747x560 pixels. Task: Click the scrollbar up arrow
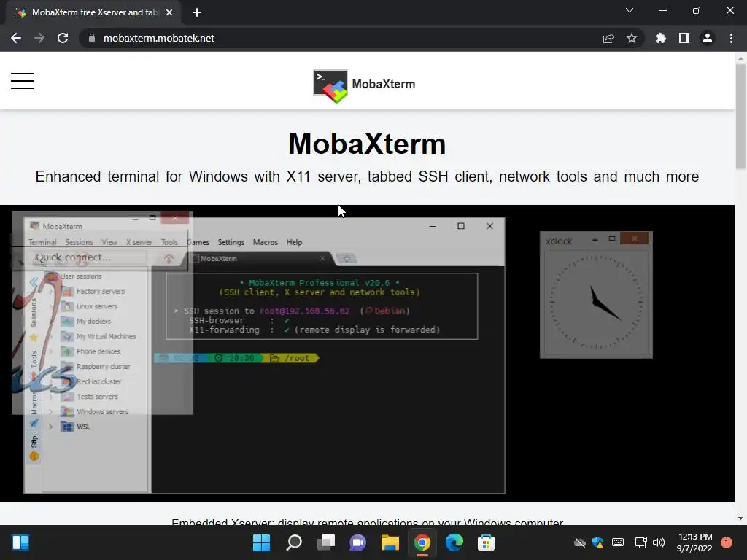coord(740,58)
